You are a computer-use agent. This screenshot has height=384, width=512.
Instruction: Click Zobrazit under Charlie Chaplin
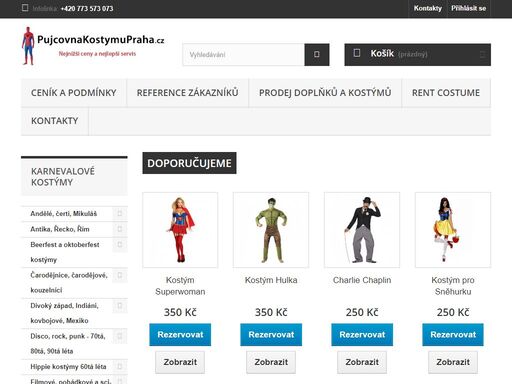point(362,362)
